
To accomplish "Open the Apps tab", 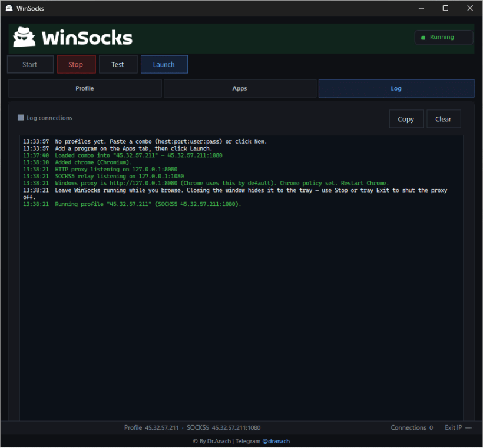I will pos(240,88).
